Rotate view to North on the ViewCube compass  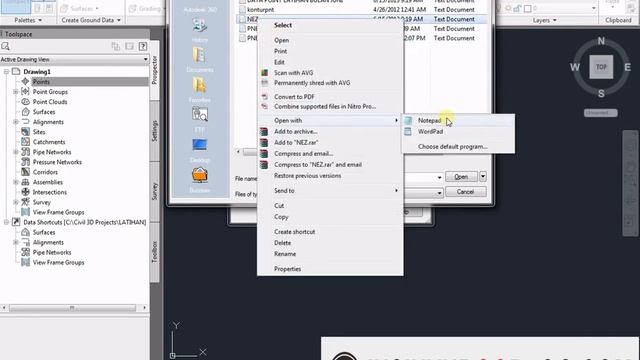coord(601,41)
